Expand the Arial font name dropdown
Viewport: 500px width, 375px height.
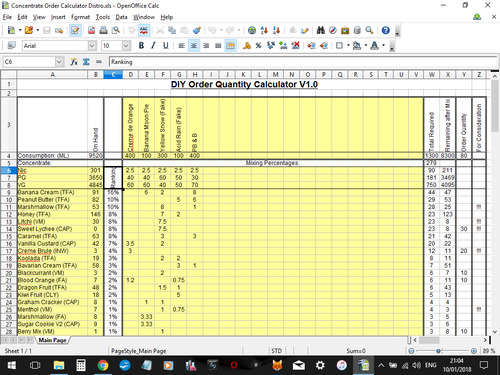point(92,46)
